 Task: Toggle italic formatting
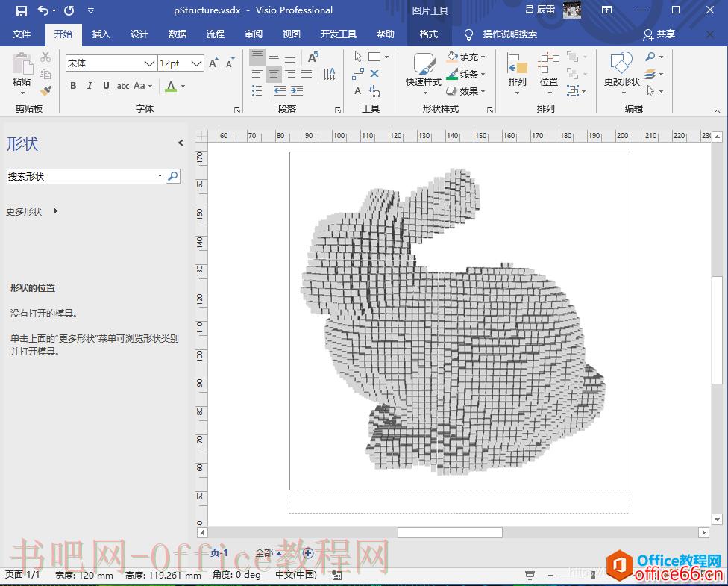click(90, 86)
